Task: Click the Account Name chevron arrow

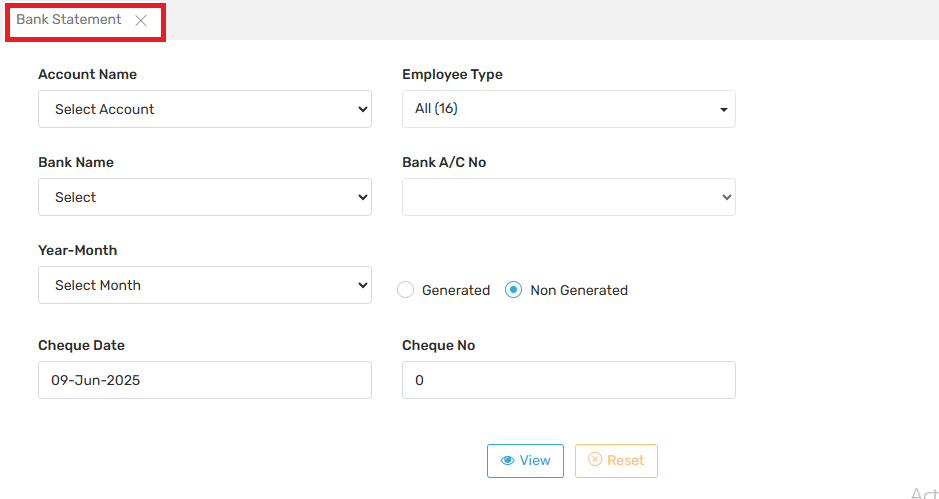Action: tap(363, 110)
